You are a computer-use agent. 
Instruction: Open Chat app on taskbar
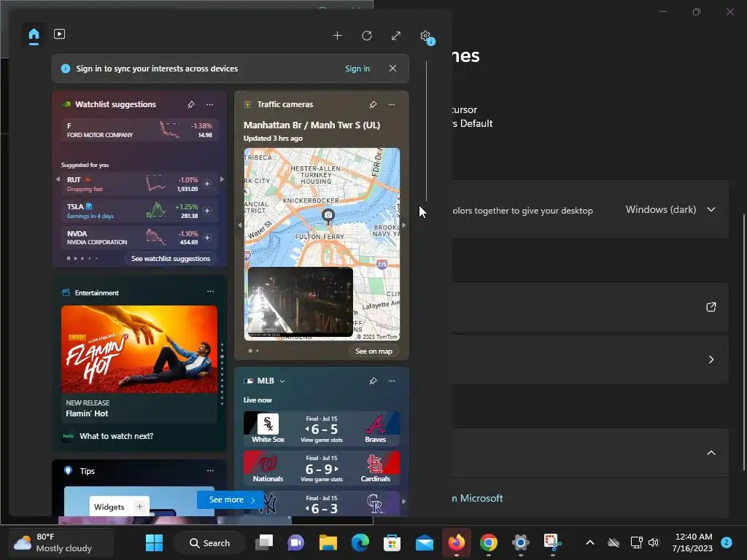pos(296,542)
